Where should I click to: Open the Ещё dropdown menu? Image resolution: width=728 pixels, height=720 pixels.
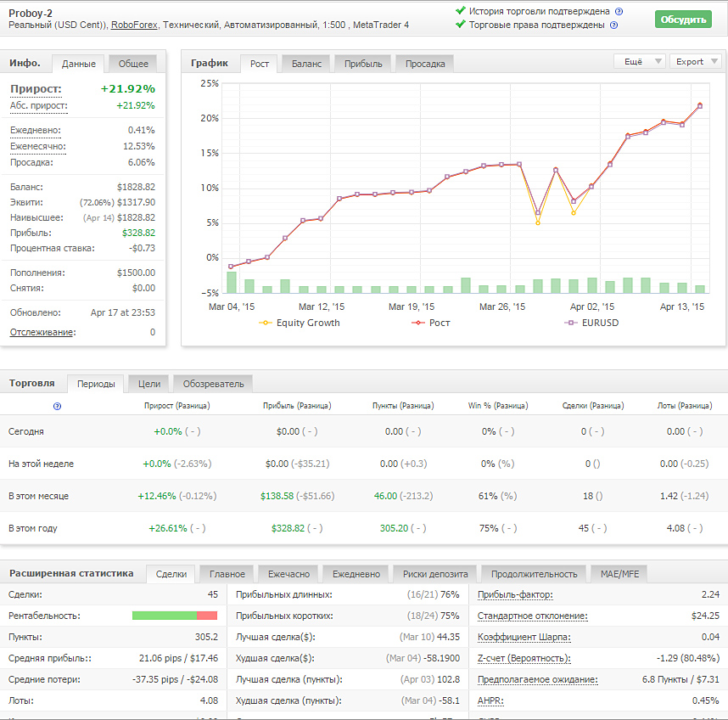[x=640, y=61]
